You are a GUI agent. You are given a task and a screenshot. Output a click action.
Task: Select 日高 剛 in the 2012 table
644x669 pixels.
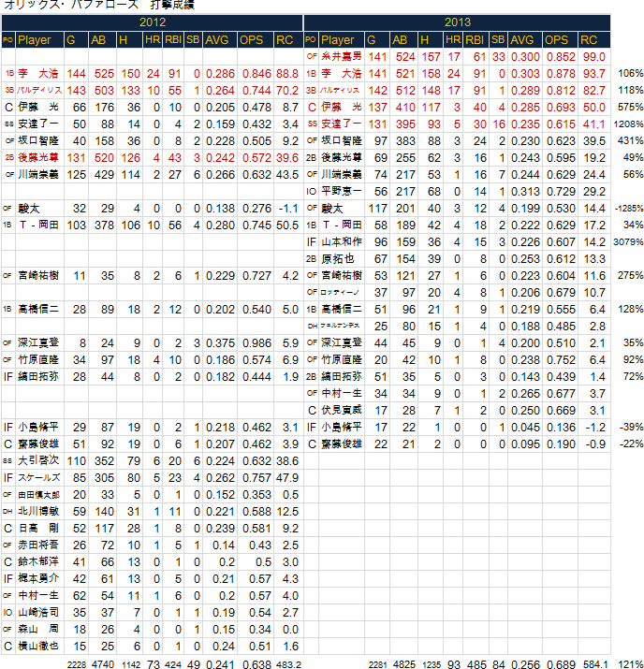coord(38,529)
